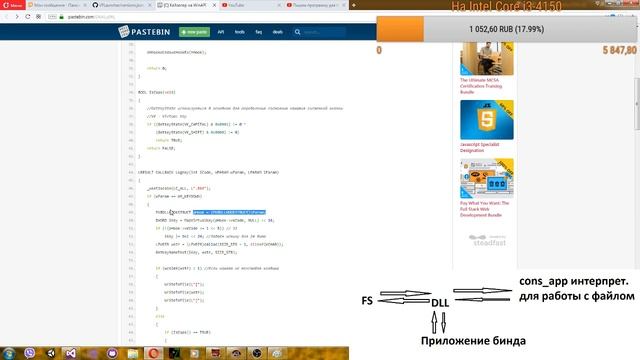Create a new paste with green button
Image resolution: width=640 pixels, height=360 pixels.
194,32
